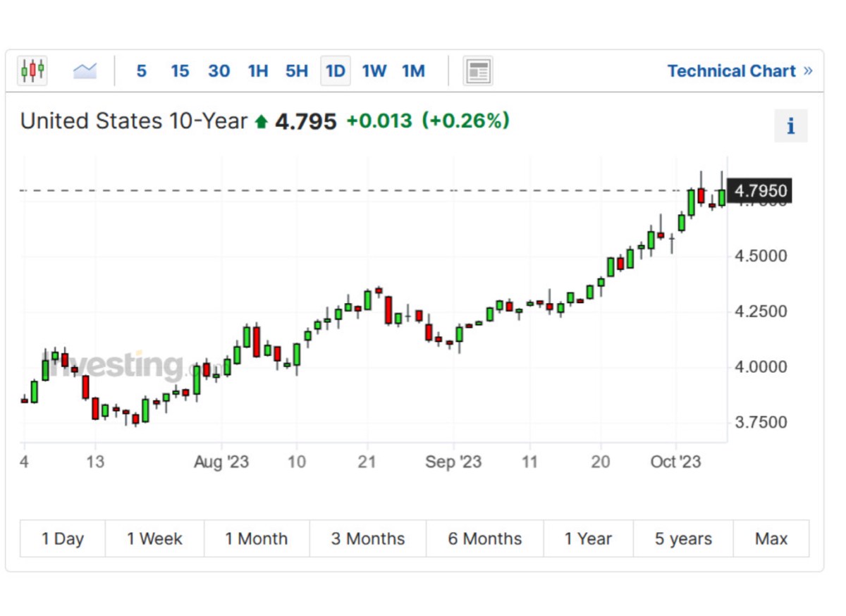Screen dimensions: 846x616
Task: Click the 4.795 current yield value
Action: (306, 121)
